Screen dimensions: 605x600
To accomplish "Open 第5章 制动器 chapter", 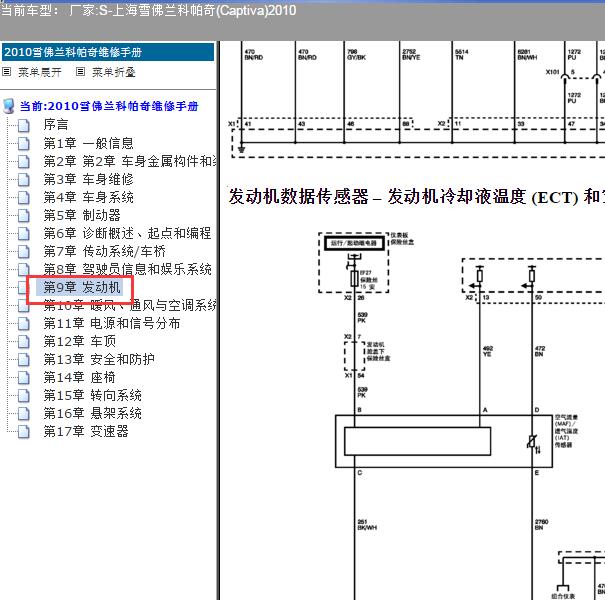I will pyautogui.click(x=82, y=215).
